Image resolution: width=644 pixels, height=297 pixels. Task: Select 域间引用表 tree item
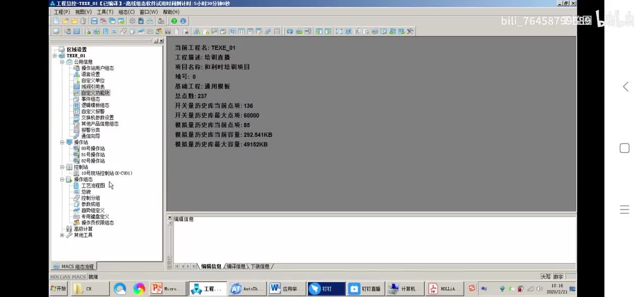coord(93,87)
